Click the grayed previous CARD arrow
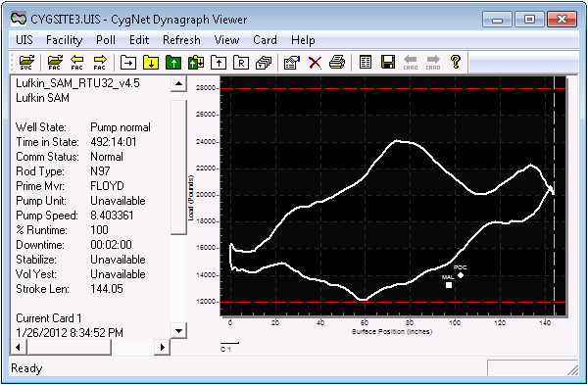The height and width of the screenshot is (385, 588). (x=411, y=63)
